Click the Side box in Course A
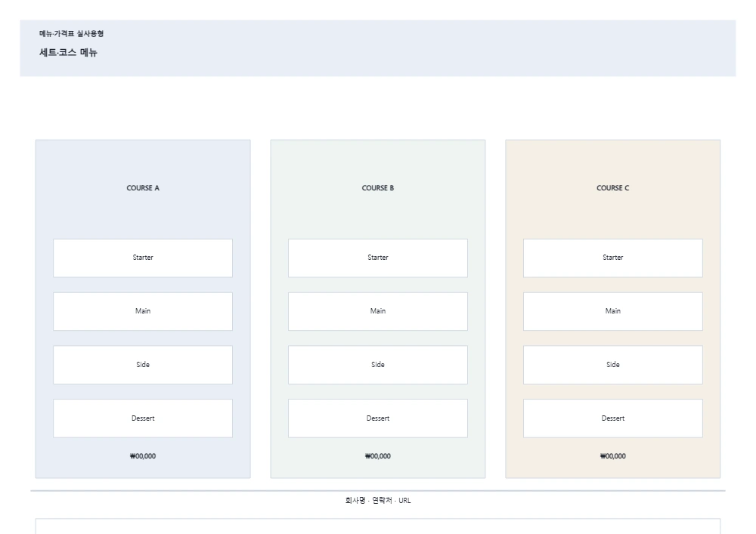This screenshot has height=534, width=756. pos(143,365)
